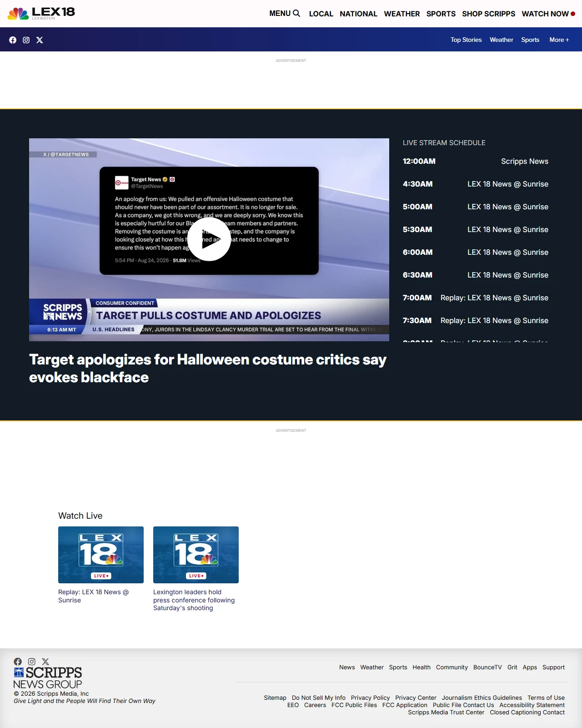Select the 7:30AM Replay schedule entry

click(x=476, y=320)
